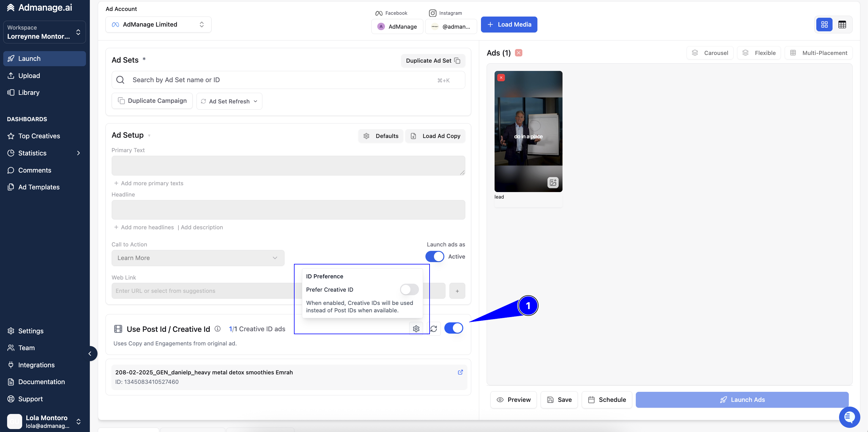Disable Use Post Id / Creative Id switch
Image resolution: width=868 pixels, height=432 pixels.
pos(453,328)
